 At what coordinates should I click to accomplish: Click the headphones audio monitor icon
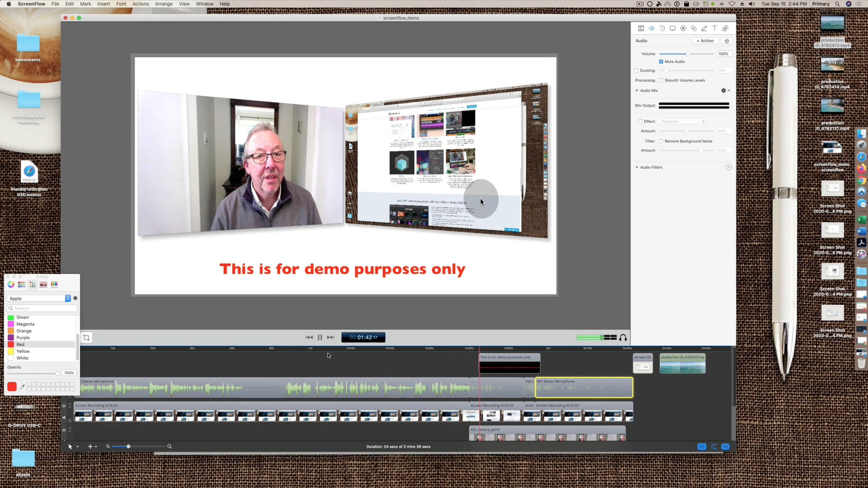point(623,338)
